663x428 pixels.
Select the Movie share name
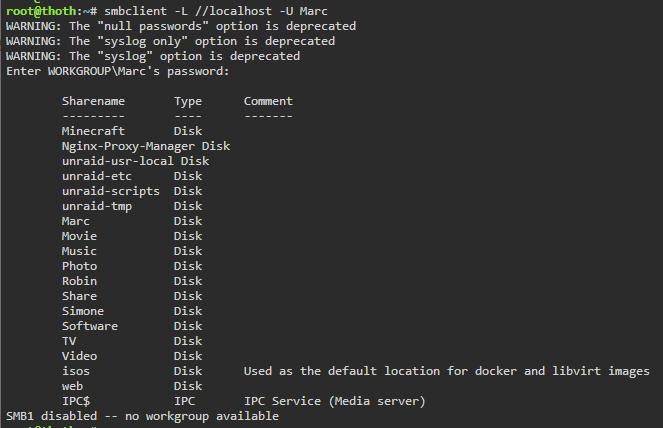click(x=79, y=236)
